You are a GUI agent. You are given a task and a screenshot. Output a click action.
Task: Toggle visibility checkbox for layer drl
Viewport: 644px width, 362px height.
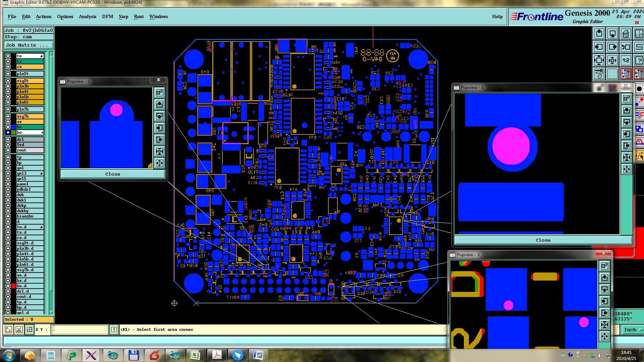click(8, 139)
